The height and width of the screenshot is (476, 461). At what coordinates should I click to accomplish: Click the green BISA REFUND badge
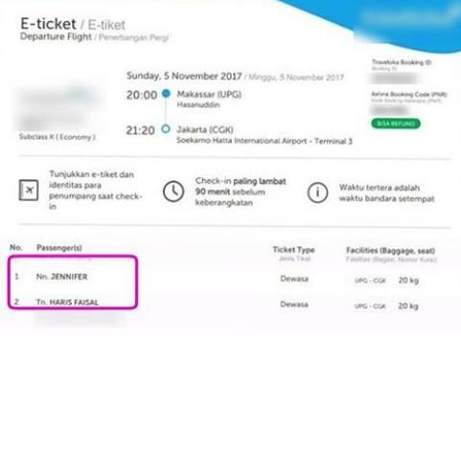(x=396, y=124)
